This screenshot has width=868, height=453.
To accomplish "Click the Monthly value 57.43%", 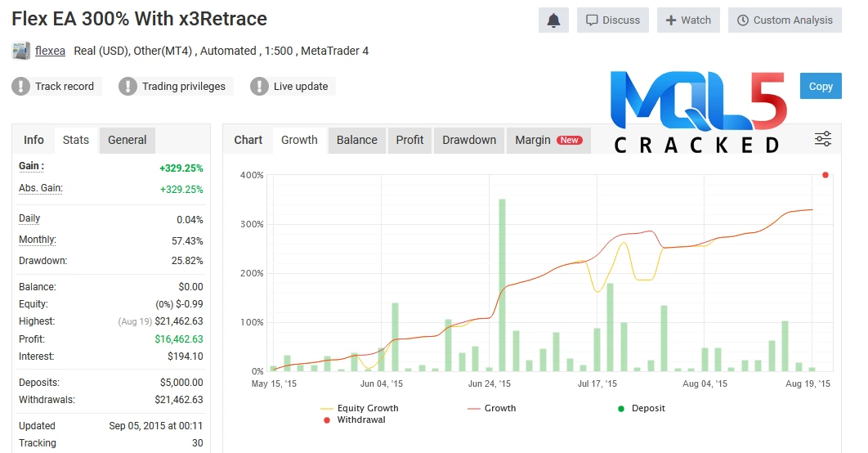I will 187,241.
